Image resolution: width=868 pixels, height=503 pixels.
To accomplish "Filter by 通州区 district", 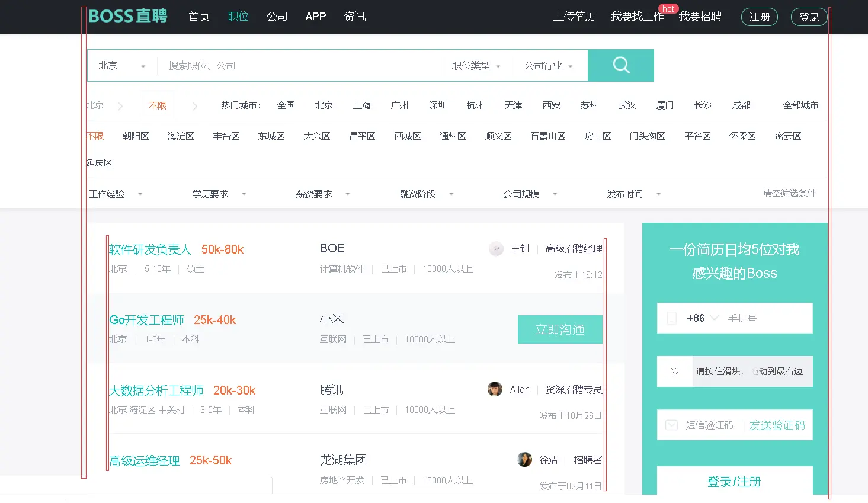I will (453, 136).
